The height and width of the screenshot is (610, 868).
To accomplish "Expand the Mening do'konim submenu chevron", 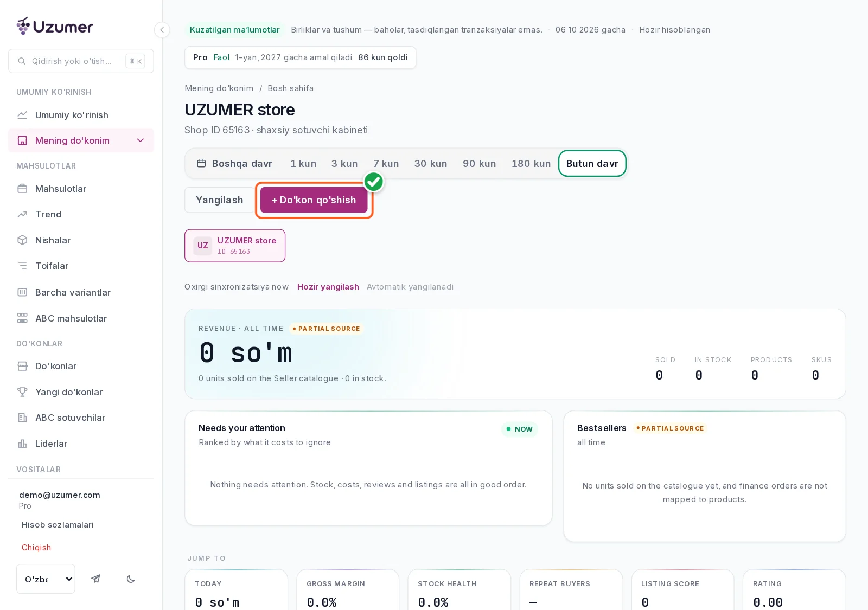I will 141,140.
